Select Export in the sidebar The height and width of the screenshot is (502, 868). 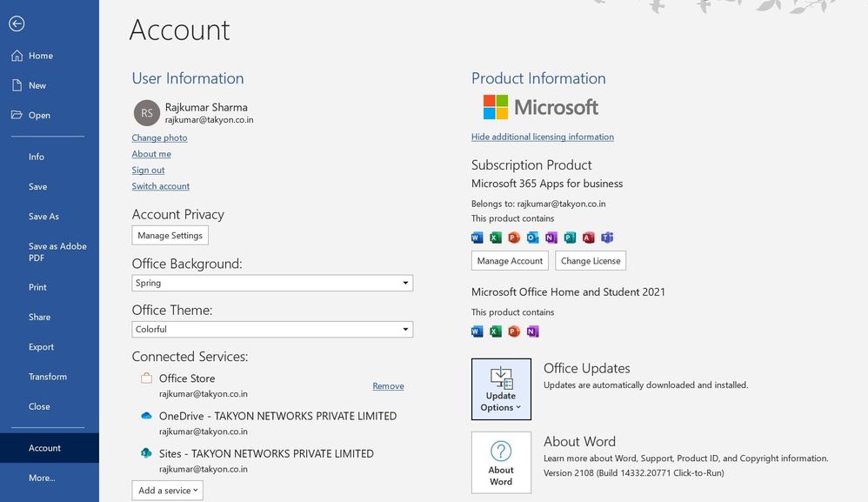[41, 347]
